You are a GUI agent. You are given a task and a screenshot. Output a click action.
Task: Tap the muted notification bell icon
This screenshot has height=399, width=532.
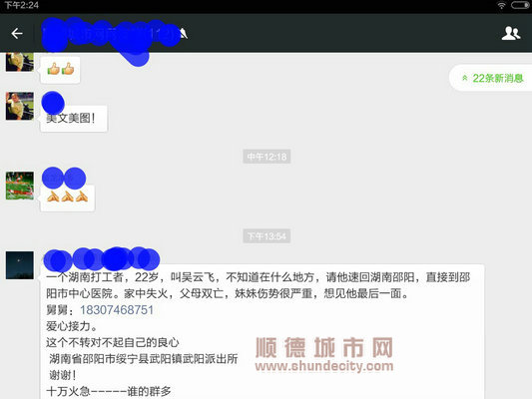184,33
